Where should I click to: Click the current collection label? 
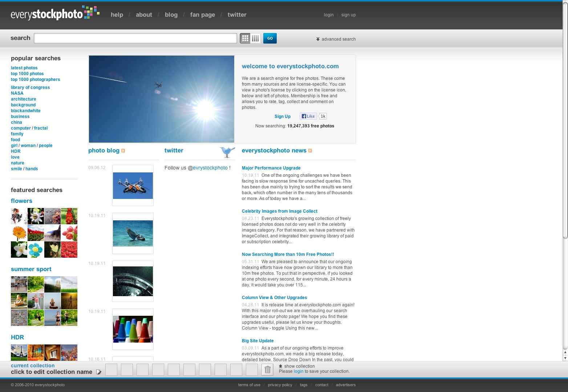(x=33, y=366)
